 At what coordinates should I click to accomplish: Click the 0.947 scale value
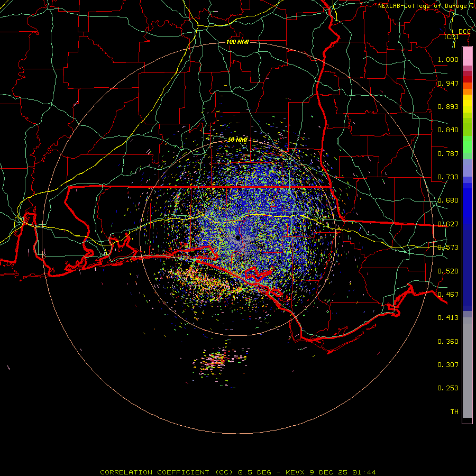point(448,83)
